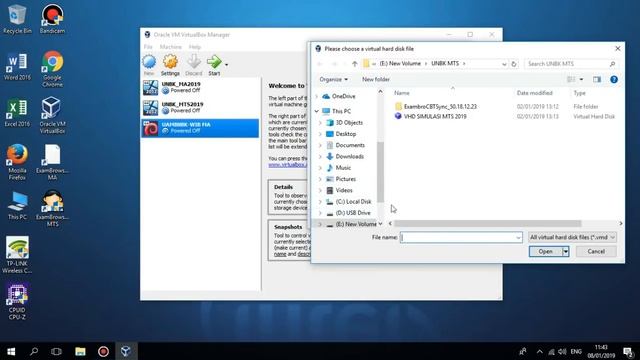Open the Open button split arrow
This screenshot has height=360, width=640.
566,251
